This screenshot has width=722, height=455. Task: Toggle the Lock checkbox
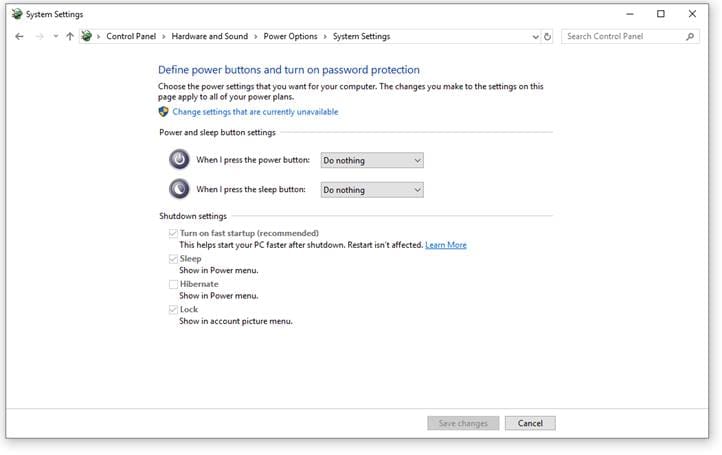pyautogui.click(x=173, y=309)
